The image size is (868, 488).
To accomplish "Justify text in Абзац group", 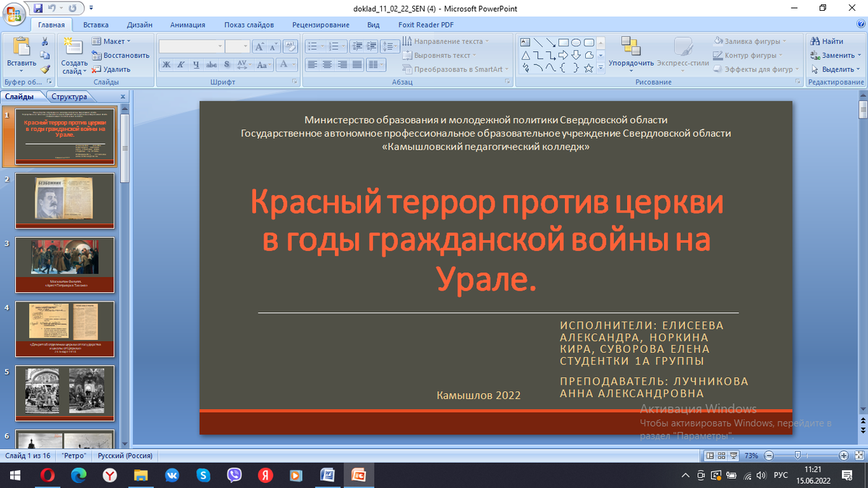I will [x=356, y=64].
